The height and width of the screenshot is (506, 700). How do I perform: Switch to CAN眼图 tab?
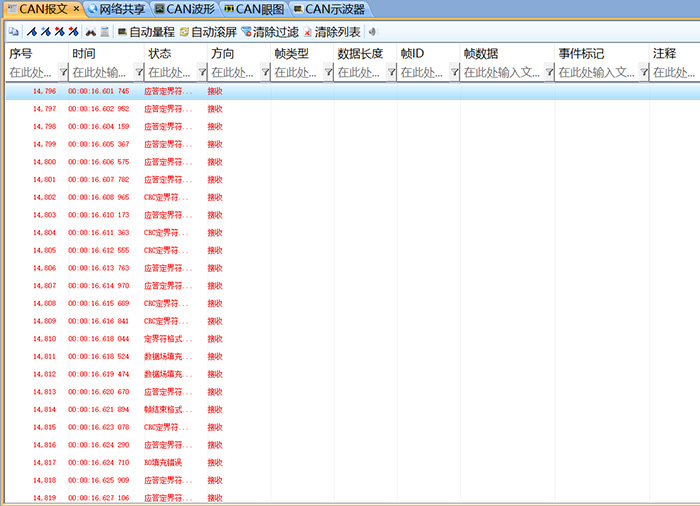[x=254, y=9]
